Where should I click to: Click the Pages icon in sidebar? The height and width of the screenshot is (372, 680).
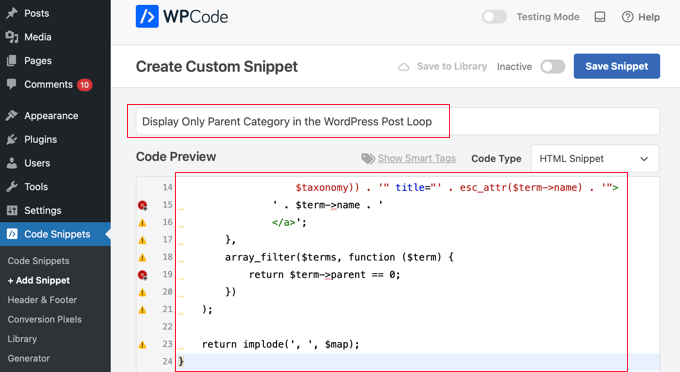tap(12, 61)
